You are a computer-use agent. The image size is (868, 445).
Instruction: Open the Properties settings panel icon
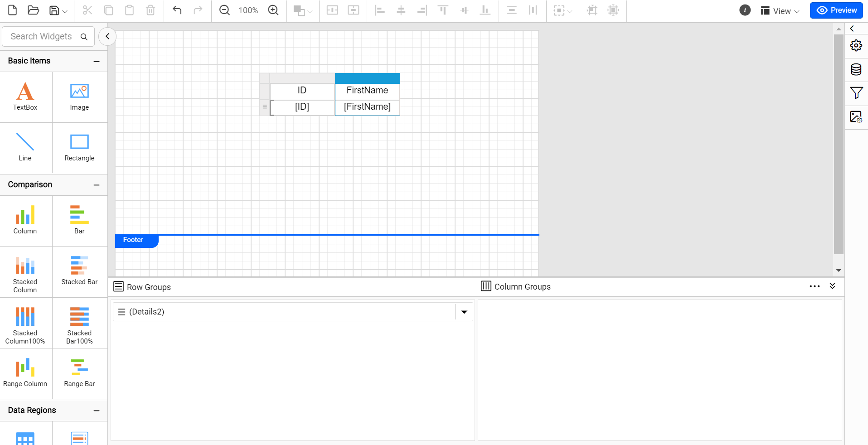[856, 45]
